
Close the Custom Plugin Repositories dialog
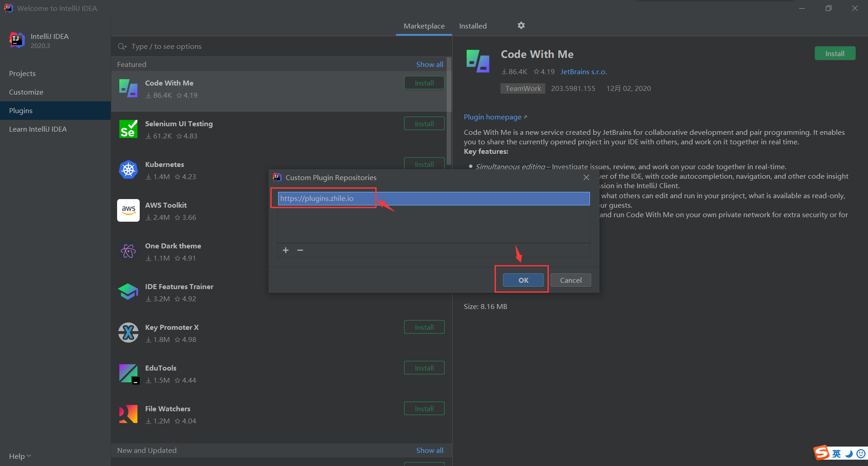click(586, 177)
